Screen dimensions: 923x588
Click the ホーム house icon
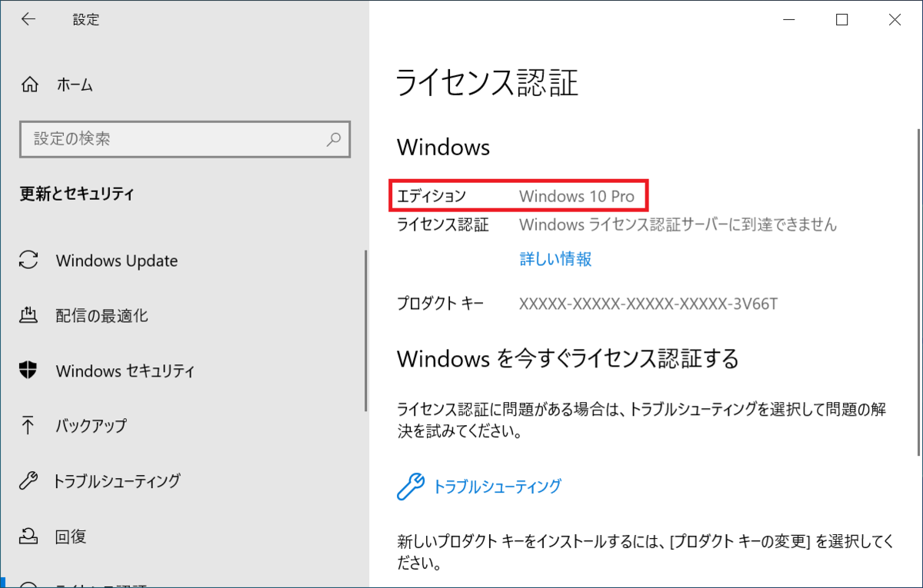pos(29,85)
